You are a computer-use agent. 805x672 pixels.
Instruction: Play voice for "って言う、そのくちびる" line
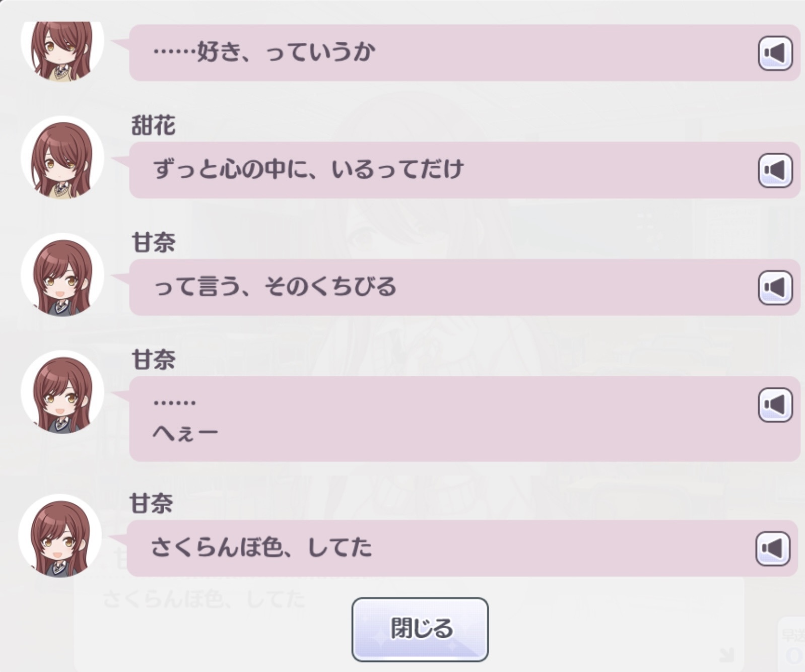click(775, 288)
